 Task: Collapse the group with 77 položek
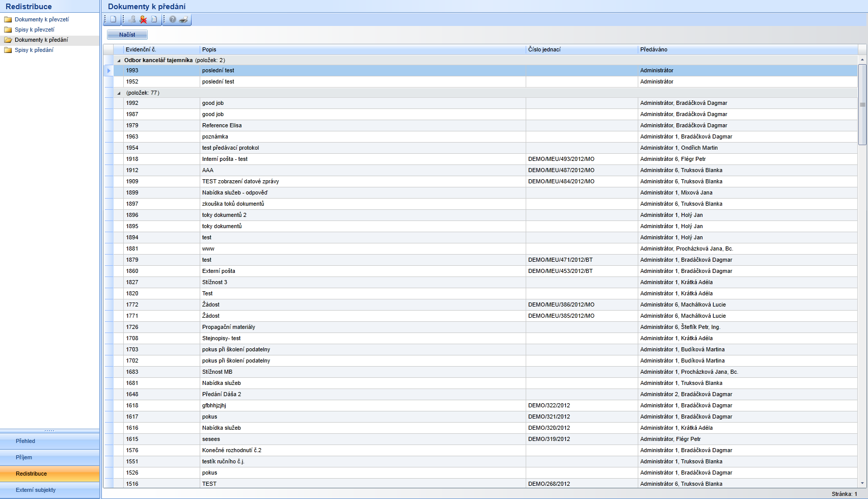pos(119,93)
